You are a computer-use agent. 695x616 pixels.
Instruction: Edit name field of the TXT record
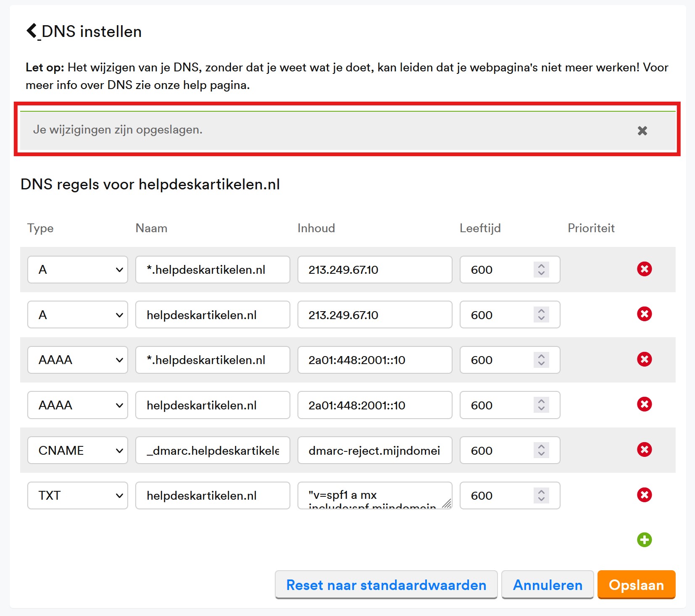[213, 495]
